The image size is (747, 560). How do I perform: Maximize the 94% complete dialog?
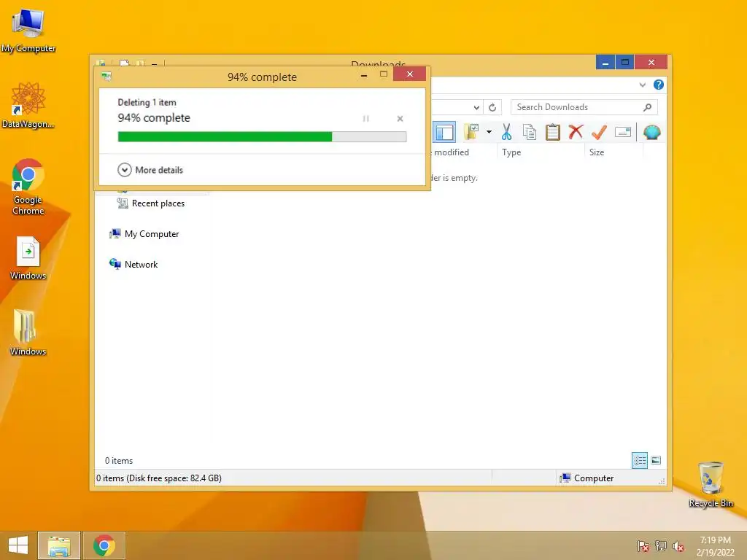[384, 74]
